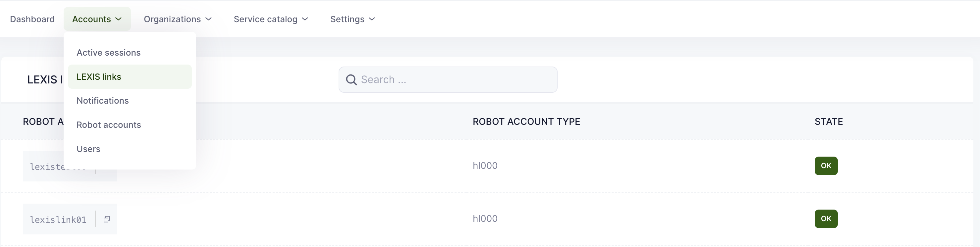Click the hl000 type in the first table row
Image resolution: width=980 pixels, height=247 pixels.
[x=485, y=166]
